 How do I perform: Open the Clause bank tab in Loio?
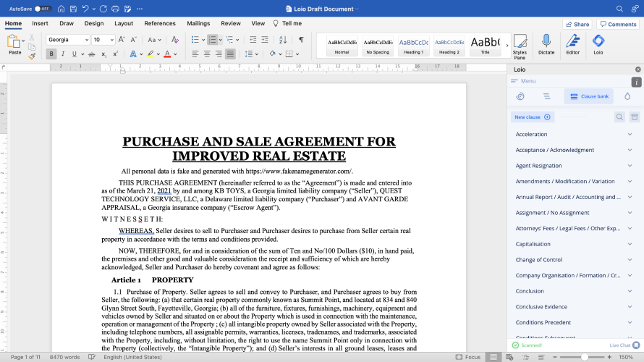[x=588, y=96]
